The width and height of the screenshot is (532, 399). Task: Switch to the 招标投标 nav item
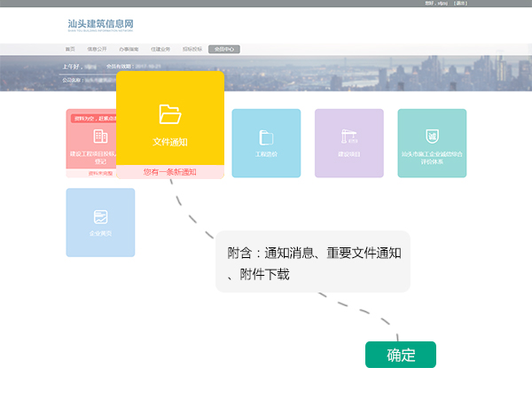pyautogui.click(x=192, y=49)
